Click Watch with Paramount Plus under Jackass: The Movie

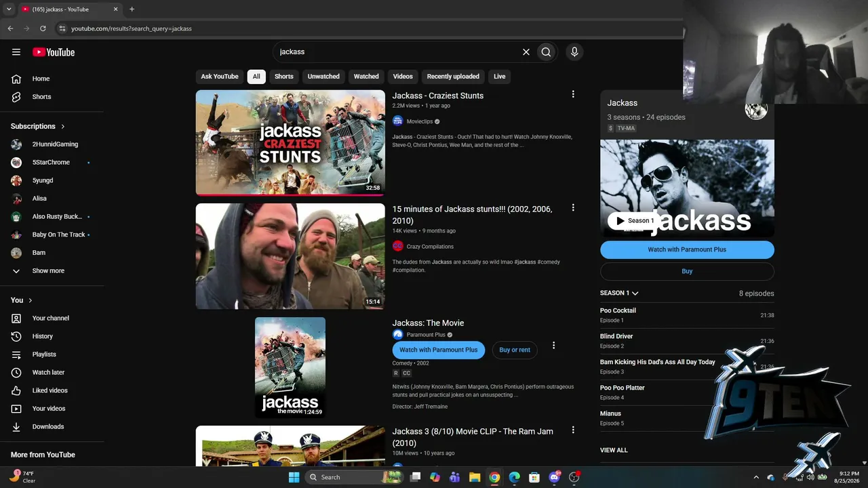tap(438, 350)
